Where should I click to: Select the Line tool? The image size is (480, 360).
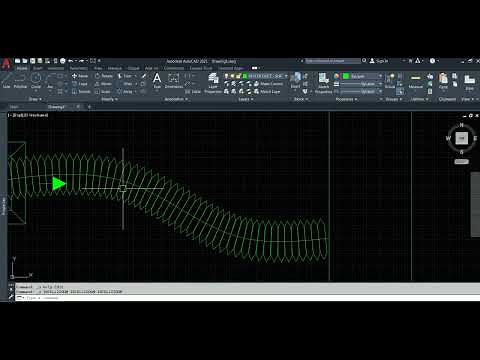7,81
